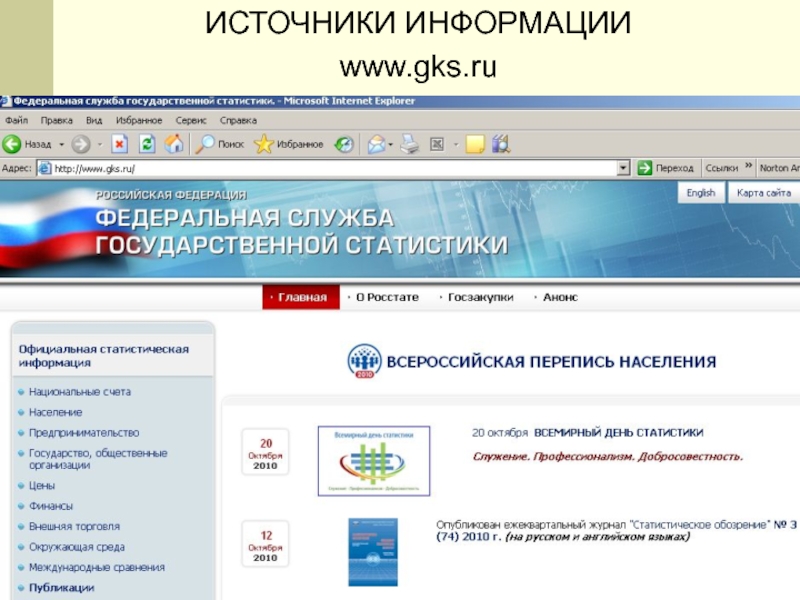Click the English language button
Screen dimensions: 800x600
pyautogui.click(x=701, y=193)
